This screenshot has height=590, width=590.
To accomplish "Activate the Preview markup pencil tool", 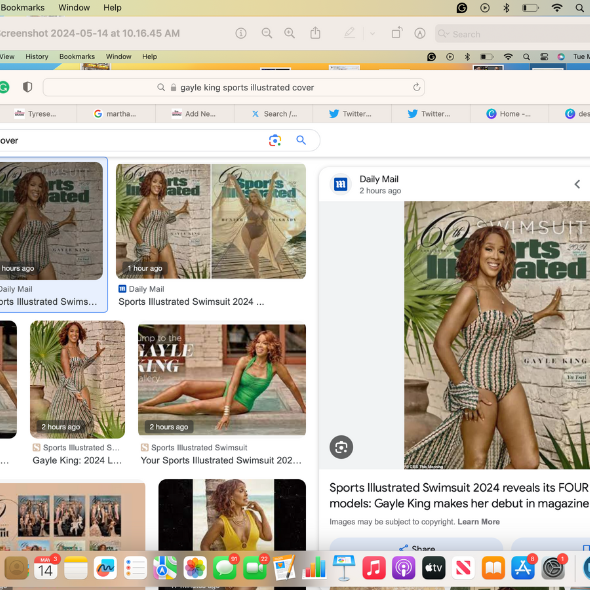I will [x=349, y=33].
